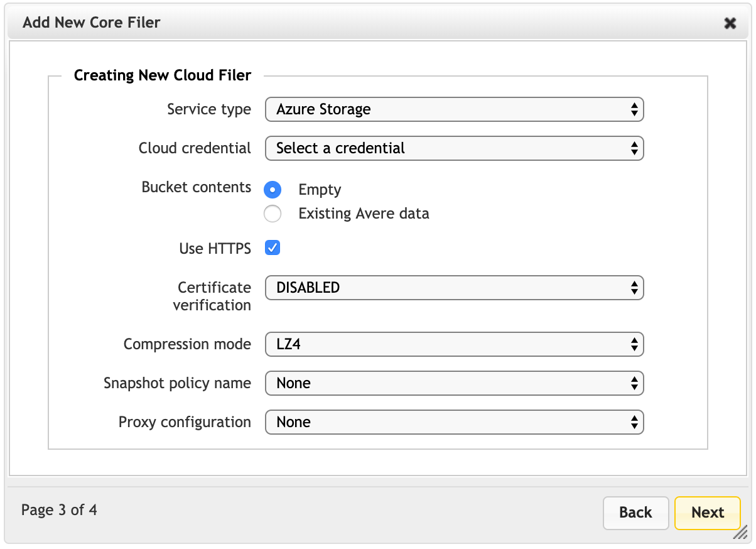Viewport: 756px width, 549px height.
Task: Close the Add New Core Filer dialog
Action: 730,23
